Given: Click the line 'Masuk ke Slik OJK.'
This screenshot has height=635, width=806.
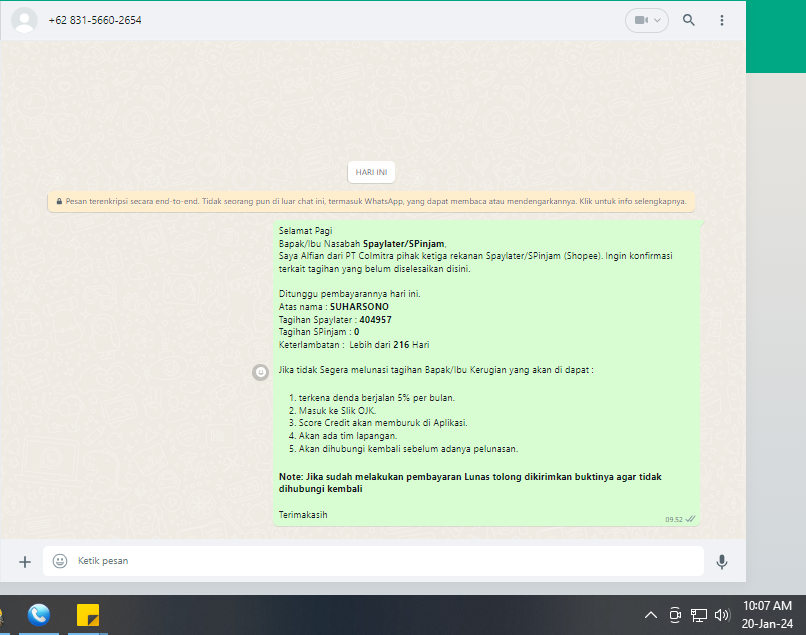Looking at the screenshot, I should [337, 411].
